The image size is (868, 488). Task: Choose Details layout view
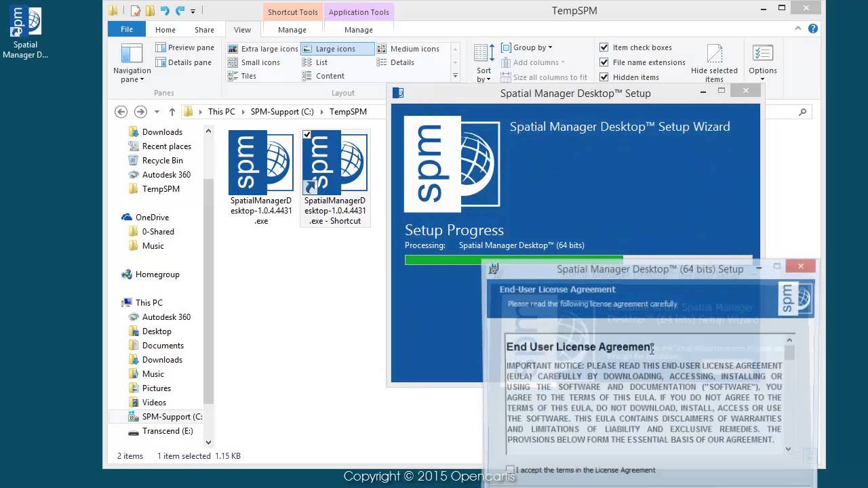395,62
